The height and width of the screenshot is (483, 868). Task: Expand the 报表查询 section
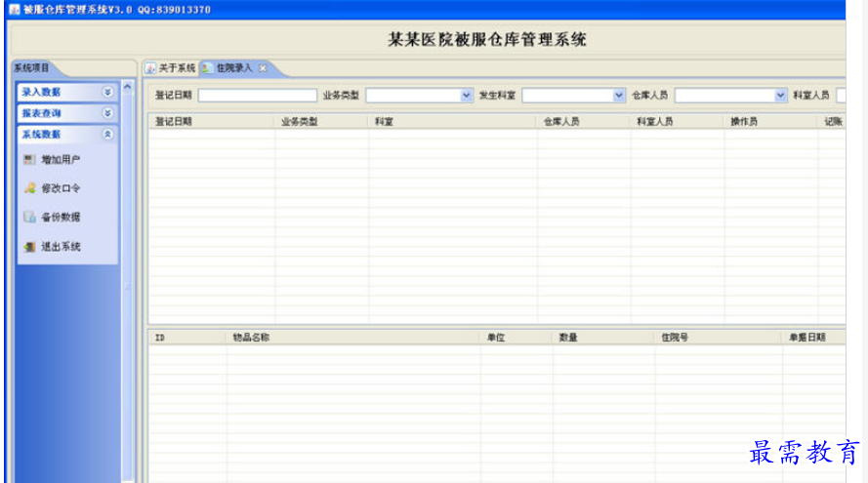[x=107, y=113]
